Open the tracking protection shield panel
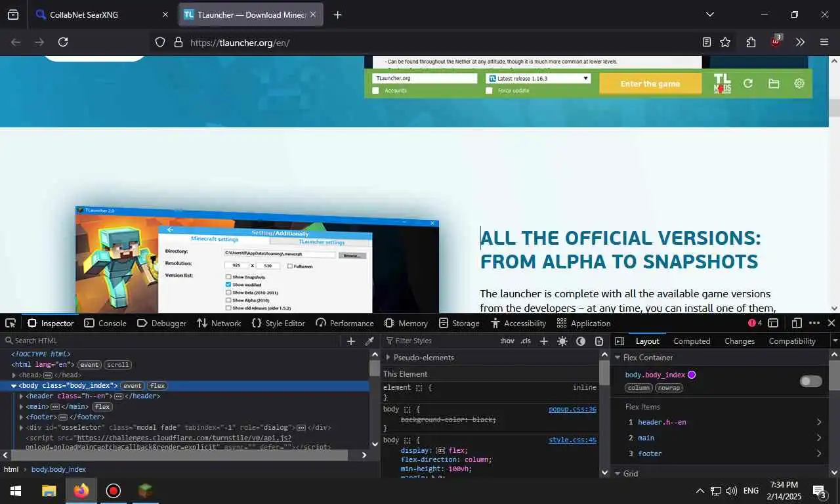The height and width of the screenshot is (504, 840). tap(160, 42)
